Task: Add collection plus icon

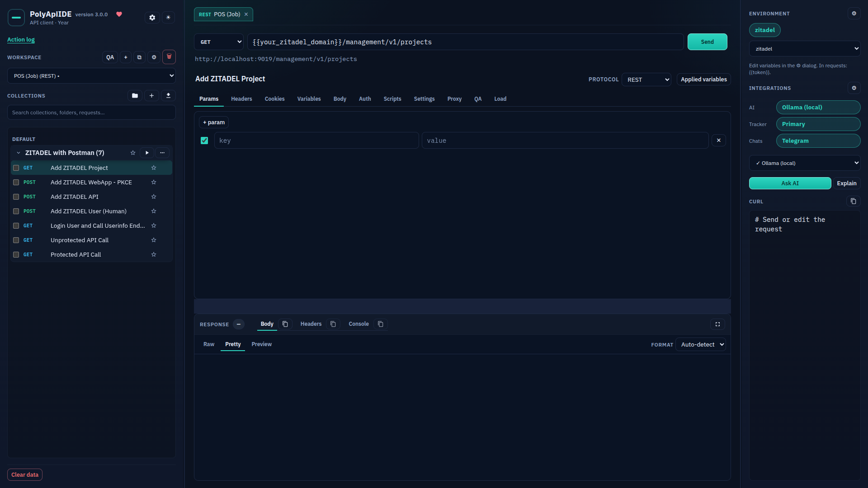Action: pyautogui.click(x=151, y=96)
